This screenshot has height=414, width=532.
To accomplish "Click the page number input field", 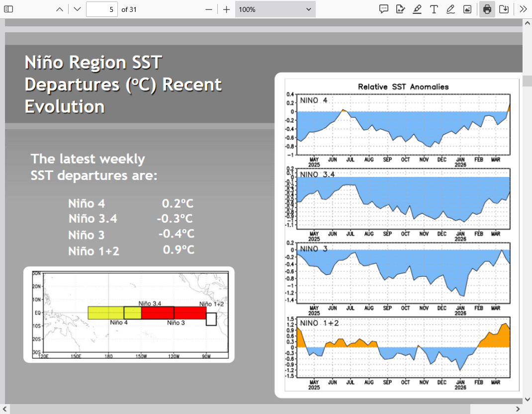I will [x=101, y=9].
